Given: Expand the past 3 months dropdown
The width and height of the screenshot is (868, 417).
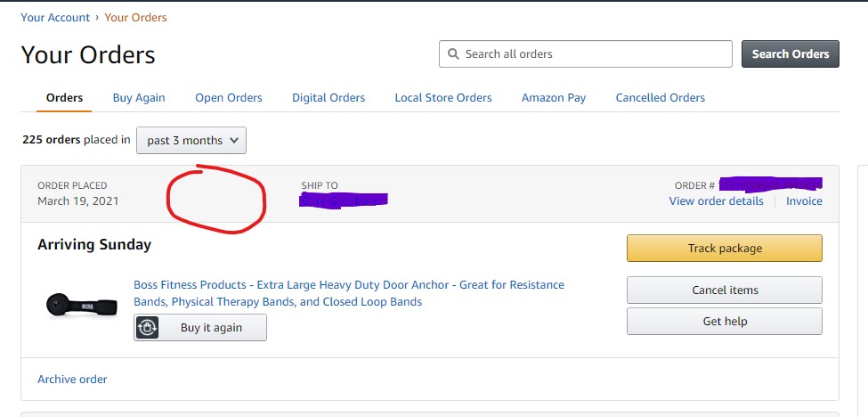Looking at the screenshot, I should (191, 141).
